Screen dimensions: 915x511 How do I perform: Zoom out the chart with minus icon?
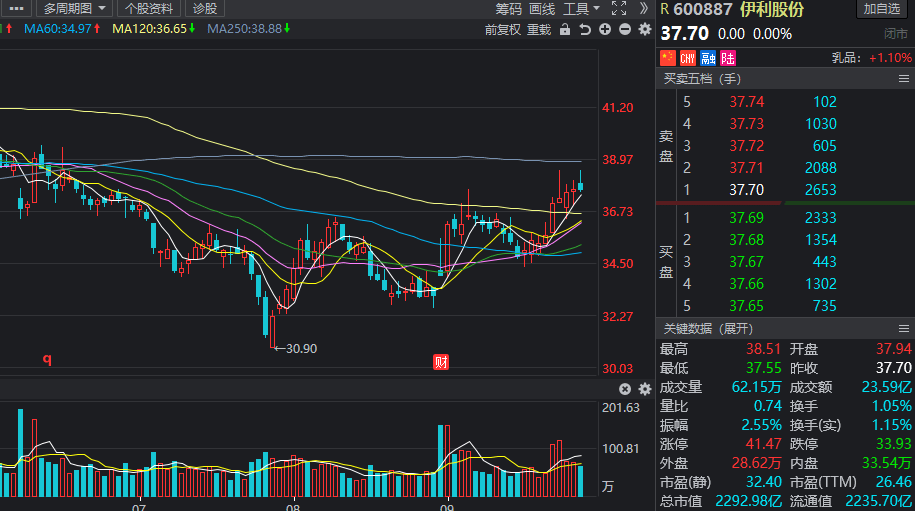(625, 30)
